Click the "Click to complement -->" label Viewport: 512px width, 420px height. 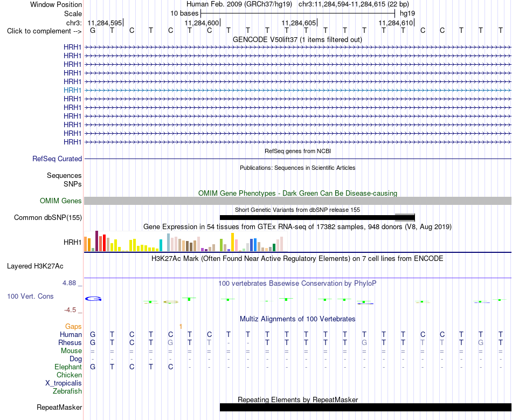click(44, 31)
